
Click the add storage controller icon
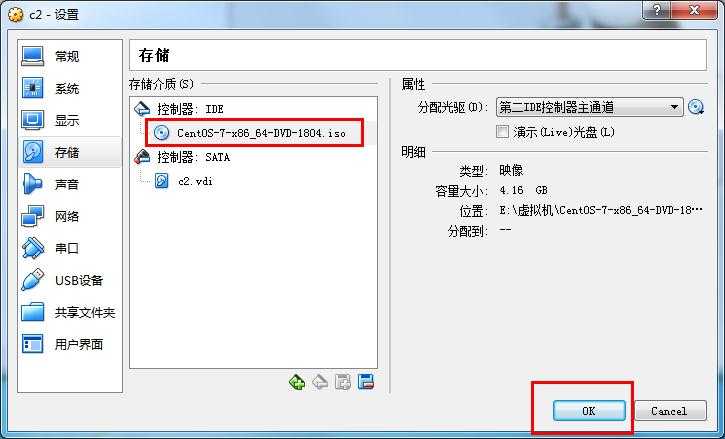coord(297,382)
